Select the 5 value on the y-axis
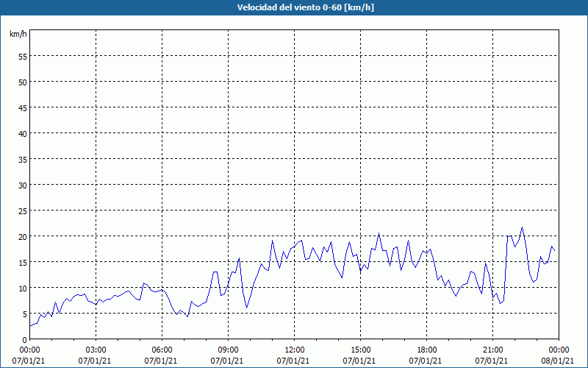Screen dimensions: 588x368 (25, 314)
